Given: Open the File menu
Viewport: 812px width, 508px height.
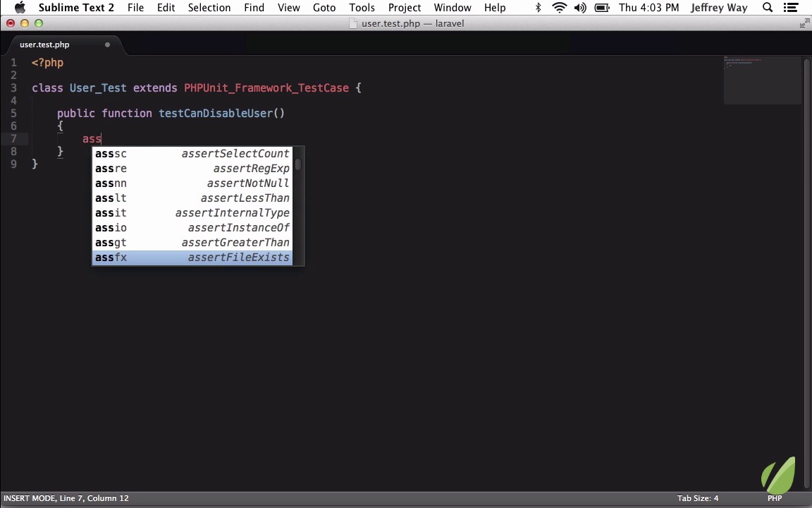Looking at the screenshot, I should pos(135,8).
